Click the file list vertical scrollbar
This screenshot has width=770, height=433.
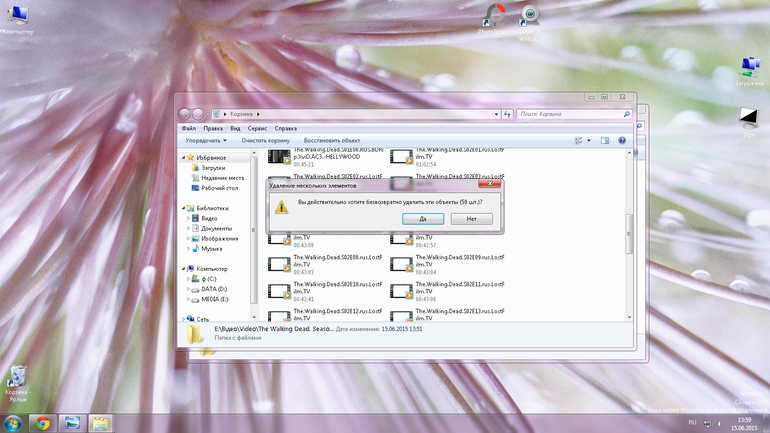pos(629,235)
